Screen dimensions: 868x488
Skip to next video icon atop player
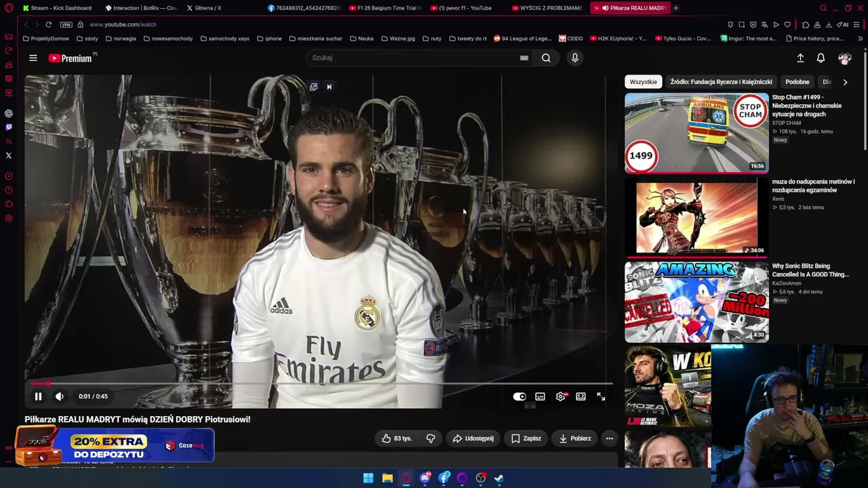tap(329, 87)
